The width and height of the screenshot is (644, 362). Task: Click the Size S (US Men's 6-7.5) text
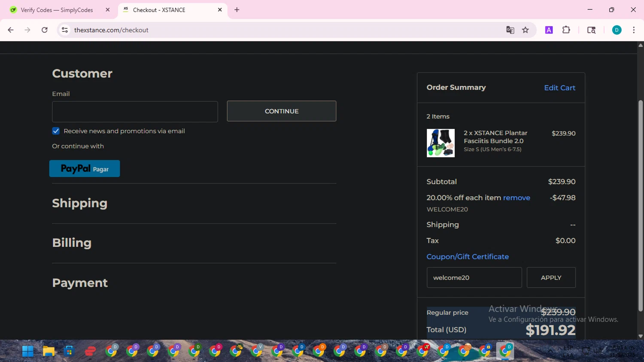pyautogui.click(x=492, y=149)
